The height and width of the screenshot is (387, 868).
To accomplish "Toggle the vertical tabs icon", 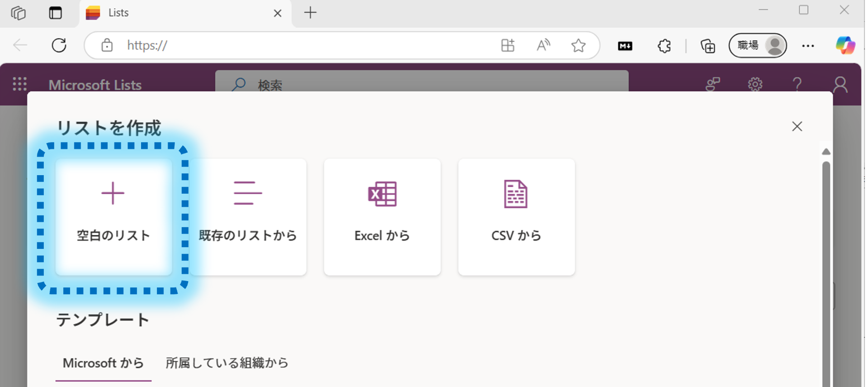I will click(x=55, y=13).
